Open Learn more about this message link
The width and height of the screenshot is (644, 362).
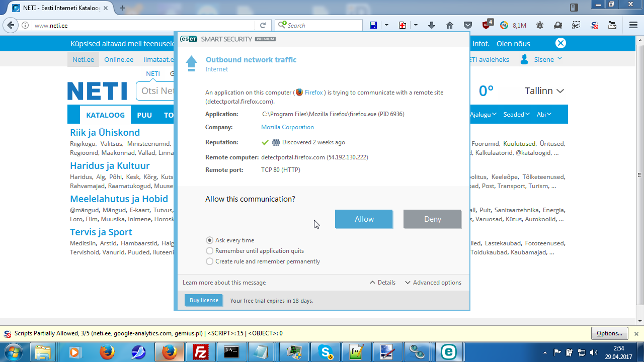(224, 283)
